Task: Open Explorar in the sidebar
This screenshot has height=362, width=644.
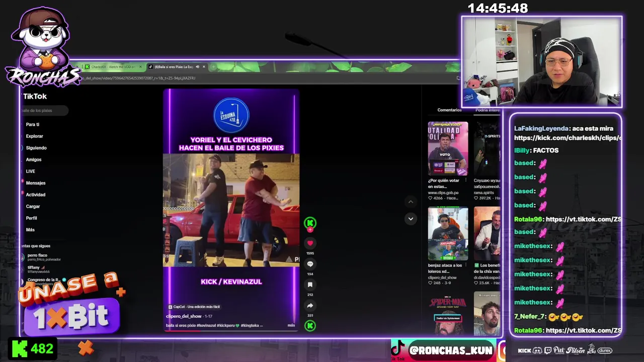Action: click(34, 136)
